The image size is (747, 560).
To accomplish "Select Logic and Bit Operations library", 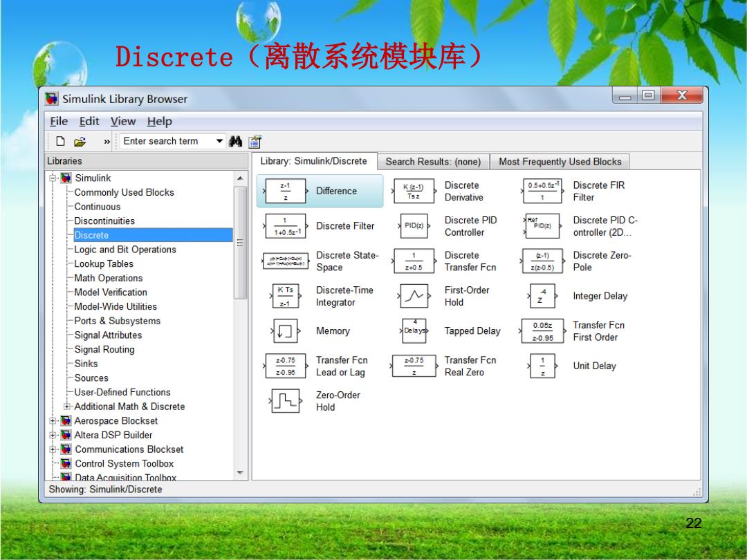I will tap(125, 250).
